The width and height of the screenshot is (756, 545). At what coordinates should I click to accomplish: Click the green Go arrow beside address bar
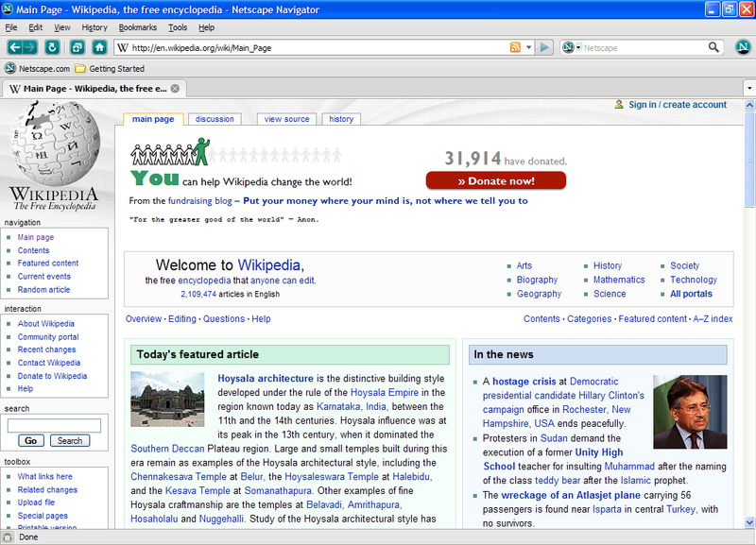pos(544,47)
